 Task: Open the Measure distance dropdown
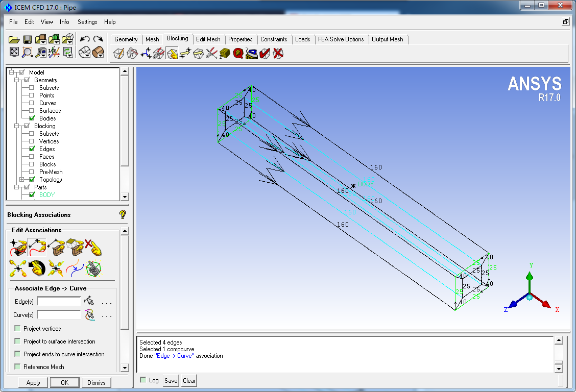pos(41,52)
